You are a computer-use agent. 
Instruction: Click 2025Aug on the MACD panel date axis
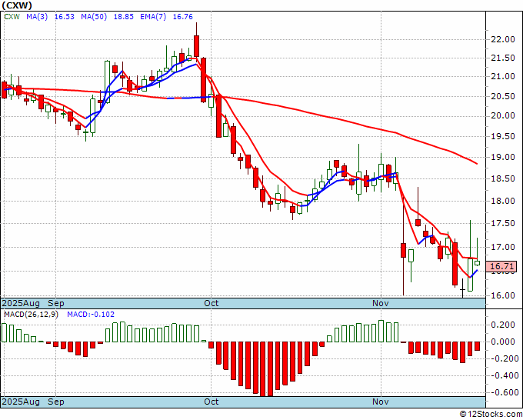pyautogui.click(x=21, y=402)
